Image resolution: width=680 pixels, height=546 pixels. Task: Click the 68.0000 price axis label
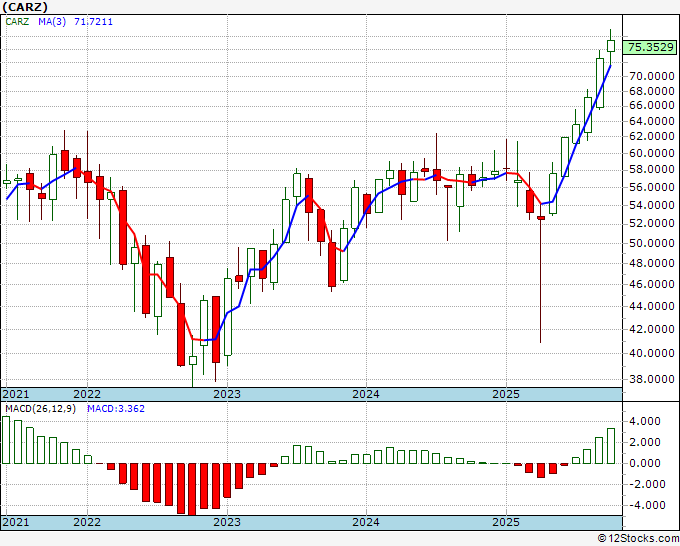651,91
